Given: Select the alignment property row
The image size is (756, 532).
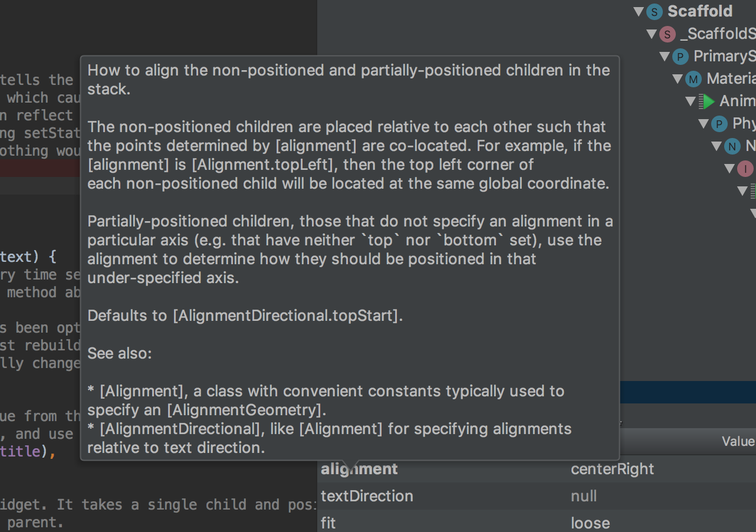Looking at the screenshot, I should [359, 468].
